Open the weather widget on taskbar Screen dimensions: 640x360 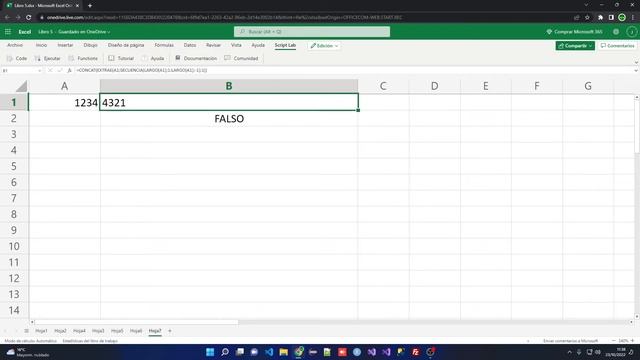(28, 352)
